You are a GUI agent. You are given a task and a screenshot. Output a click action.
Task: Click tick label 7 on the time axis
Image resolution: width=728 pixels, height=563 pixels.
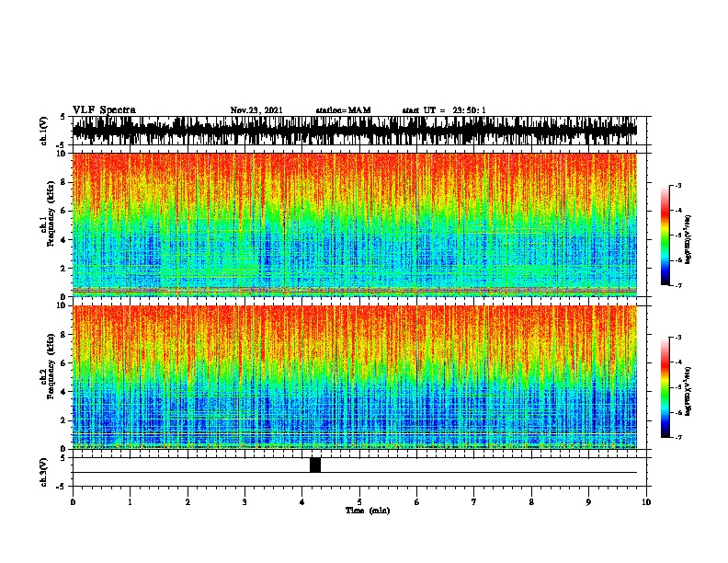[x=473, y=502]
